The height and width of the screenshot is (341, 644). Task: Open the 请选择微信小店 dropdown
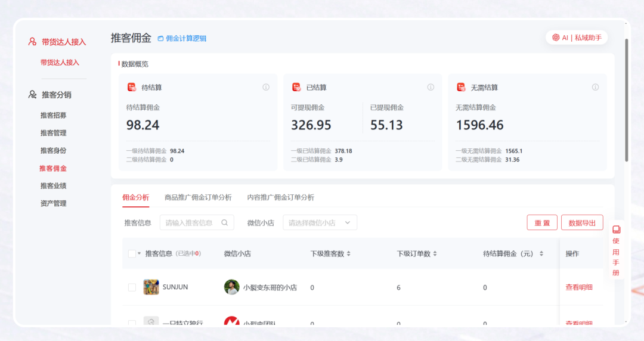coord(320,223)
